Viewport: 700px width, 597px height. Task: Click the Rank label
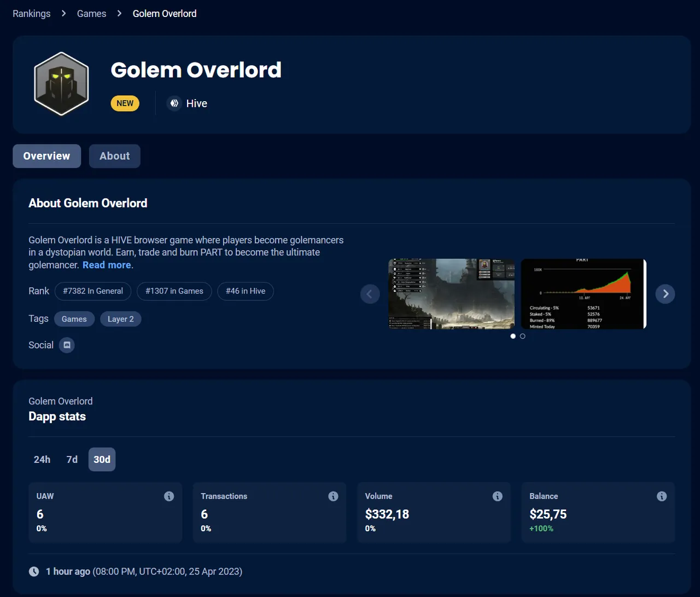[39, 291]
